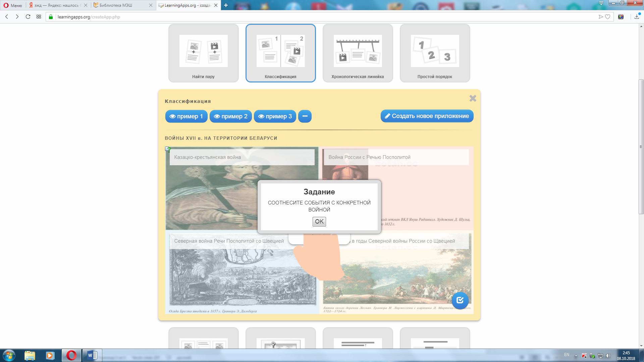644x362 pixels.
Task: Click Война России с Речью Посполитой category
Action: tap(396, 157)
